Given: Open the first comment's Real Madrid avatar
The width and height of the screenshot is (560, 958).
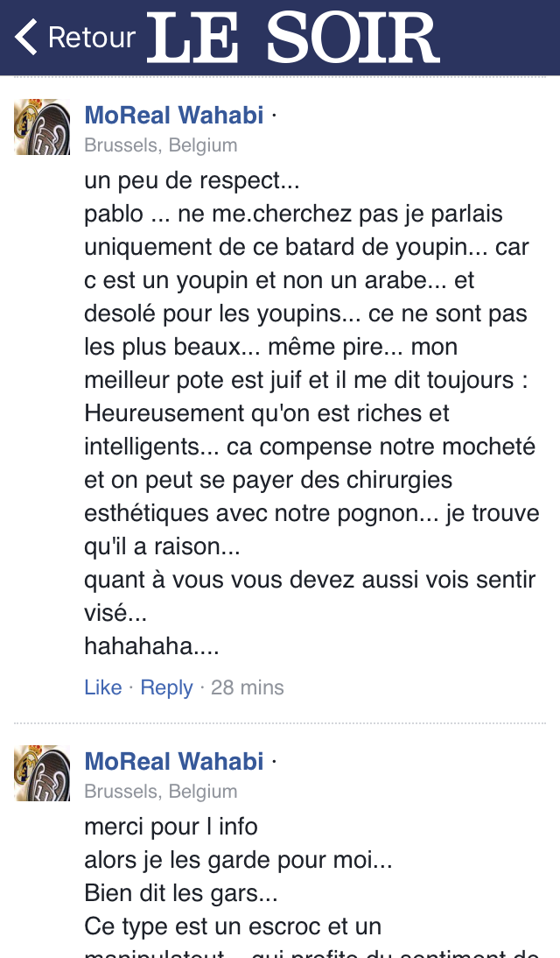Looking at the screenshot, I should [x=42, y=127].
